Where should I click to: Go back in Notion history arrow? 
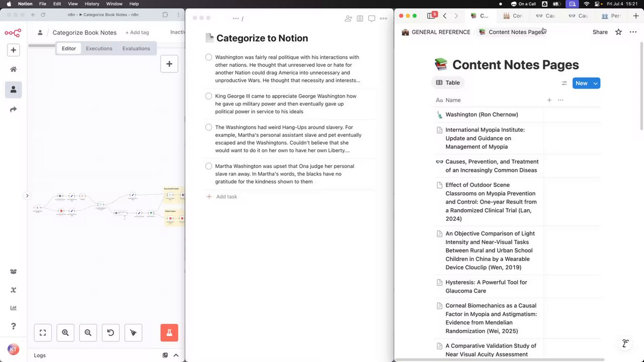pyautogui.click(x=445, y=16)
